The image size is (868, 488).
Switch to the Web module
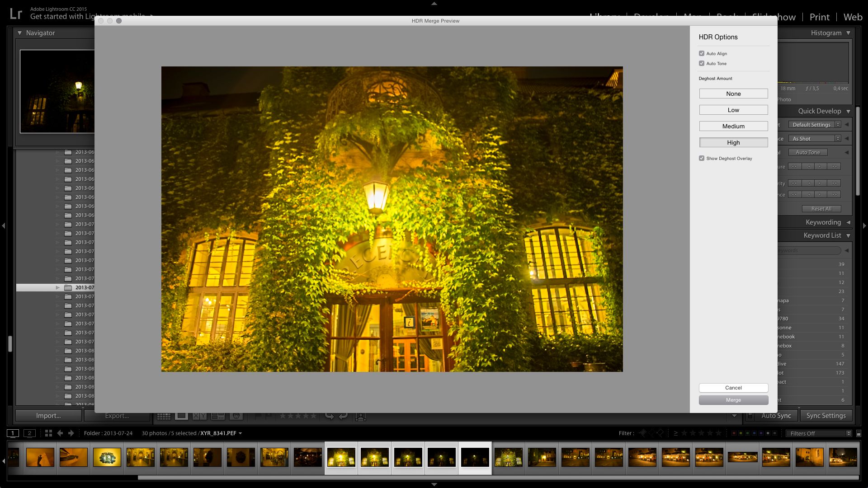tap(852, 17)
